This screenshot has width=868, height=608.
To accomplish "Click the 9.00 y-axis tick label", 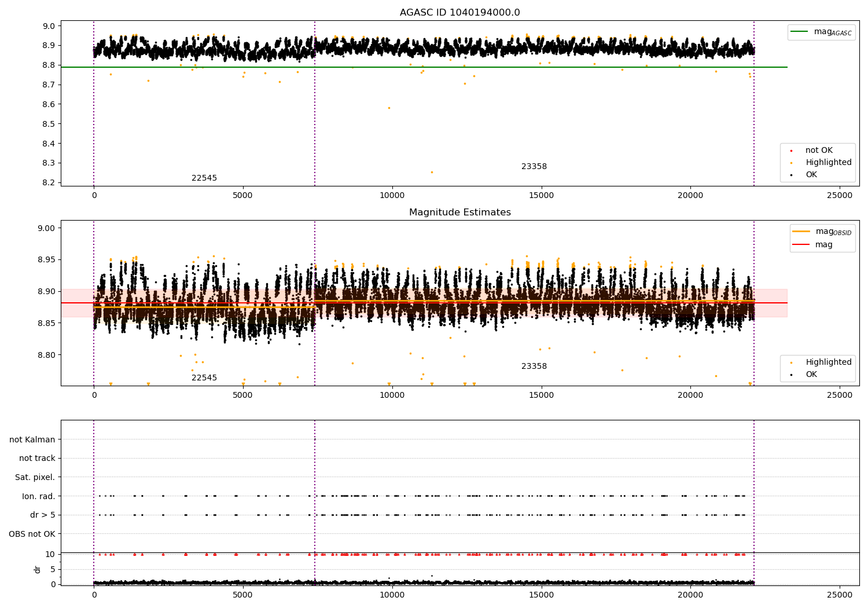I will [x=46, y=228].
